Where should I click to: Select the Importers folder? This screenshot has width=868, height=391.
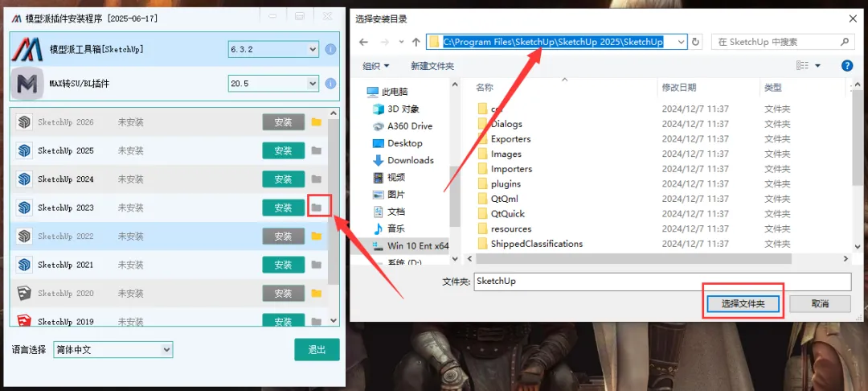504,169
